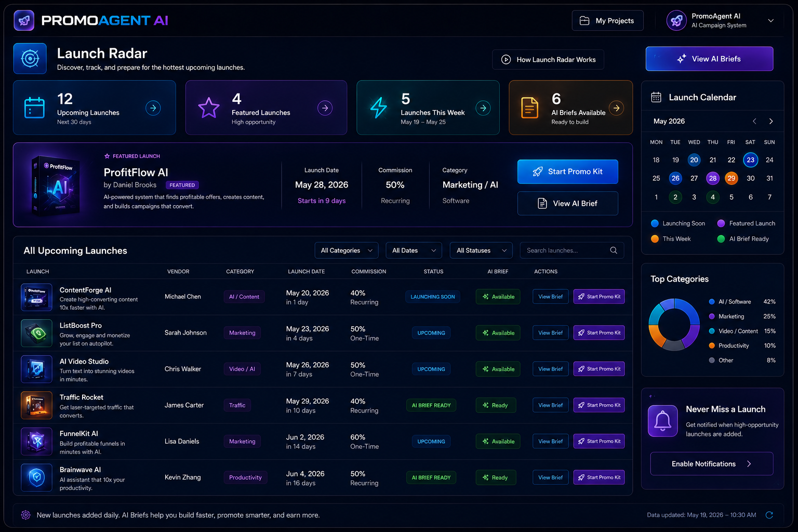This screenshot has height=532, width=798.
Task: Select May 20 in the Launch Calendar
Action: click(694, 160)
